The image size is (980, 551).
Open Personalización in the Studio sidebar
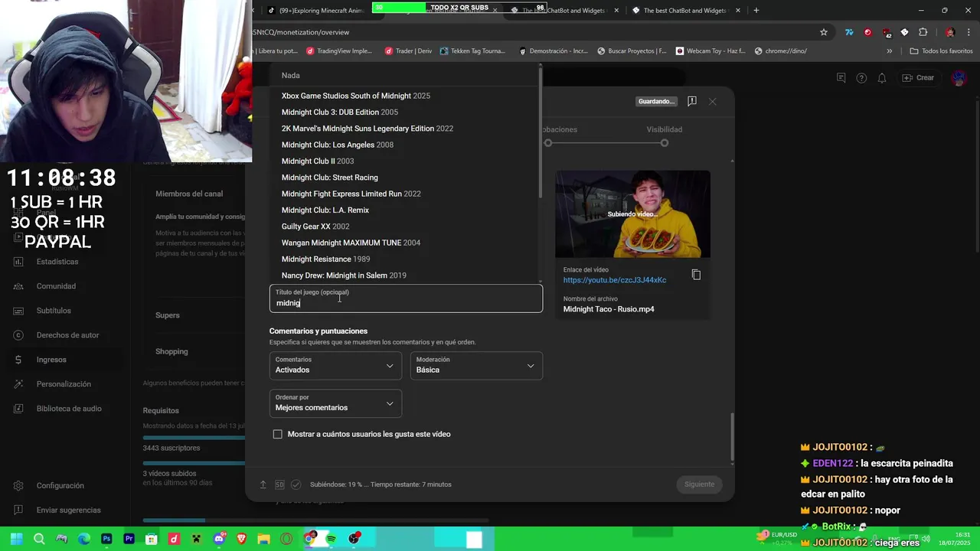pyautogui.click(x=64, y=384)
